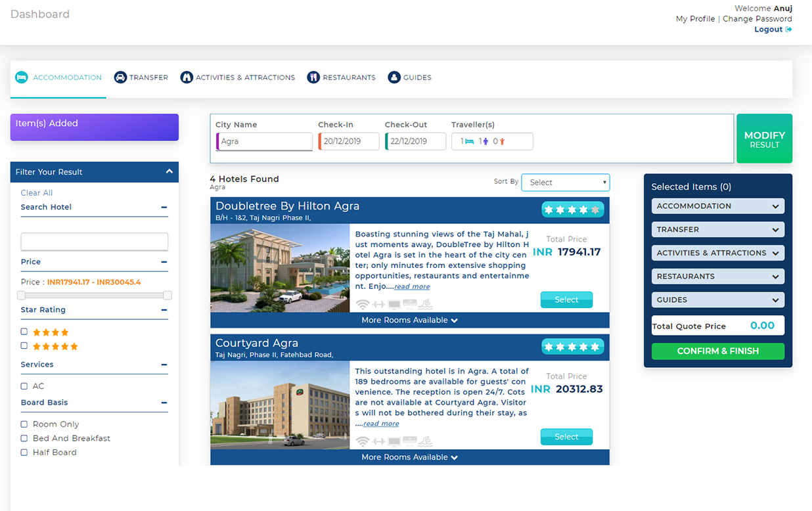Expand Guides in Selected Items
Image resolution: width=812 pixels, height=511 pixels.
pyautogui.click(x=718, y=300)
